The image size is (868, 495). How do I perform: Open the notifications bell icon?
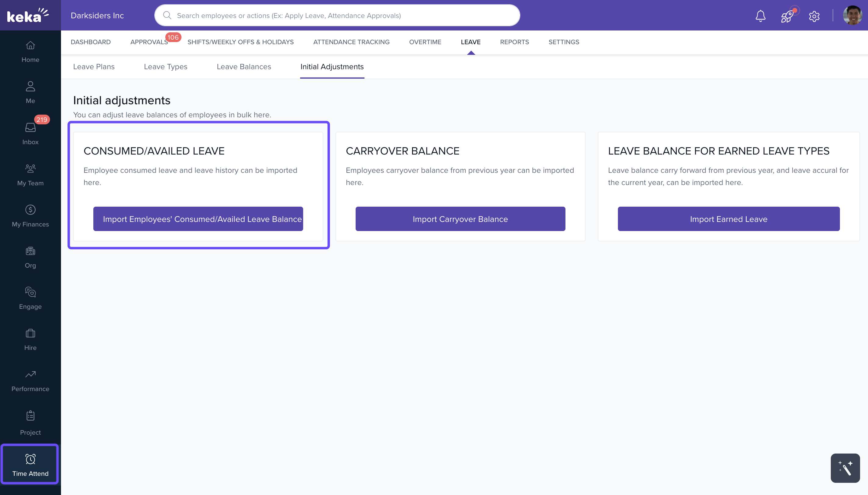(x=760, y=16)
